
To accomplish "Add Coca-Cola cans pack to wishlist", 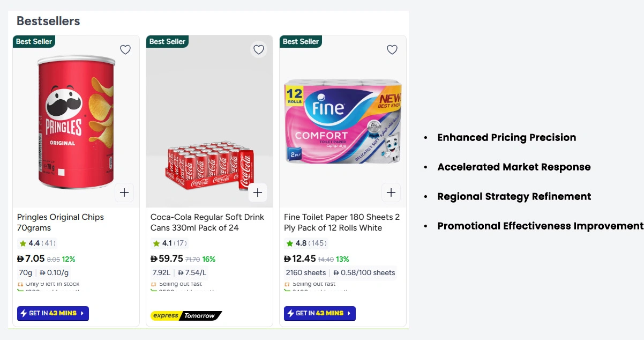I will point(259,50).
